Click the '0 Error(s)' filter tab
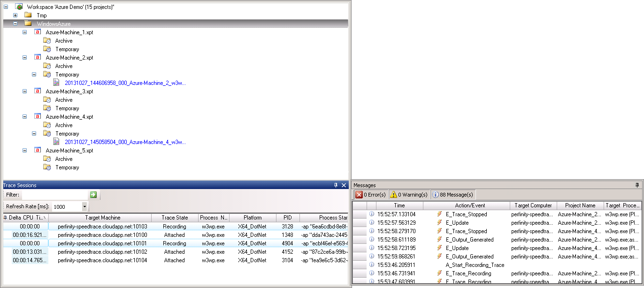The image size is (644, 288). (x=371, y=194)
